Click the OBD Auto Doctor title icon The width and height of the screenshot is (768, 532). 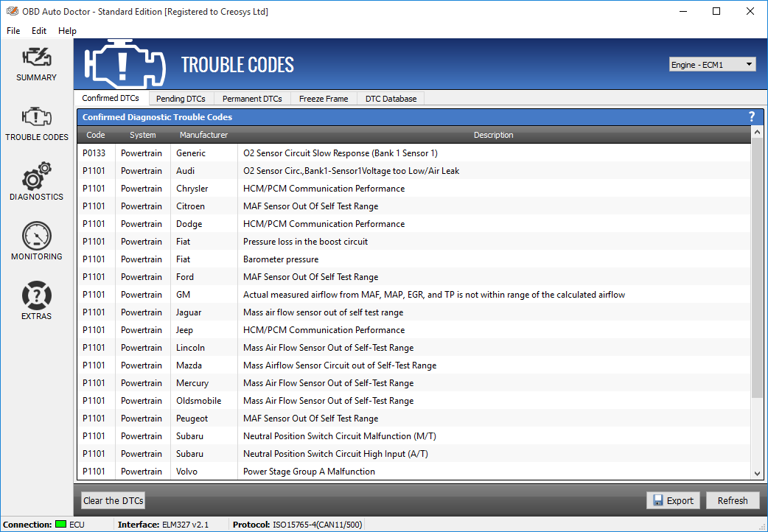click(x=13, y=11)
